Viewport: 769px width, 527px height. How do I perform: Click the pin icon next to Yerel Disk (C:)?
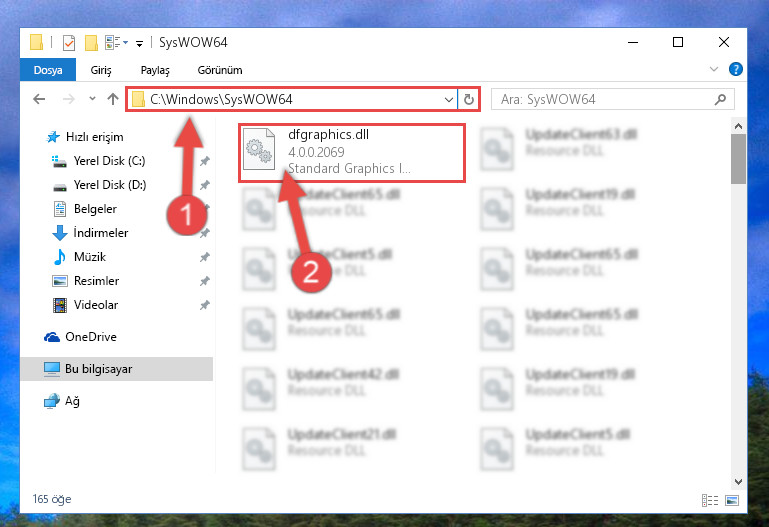[205, 161]
